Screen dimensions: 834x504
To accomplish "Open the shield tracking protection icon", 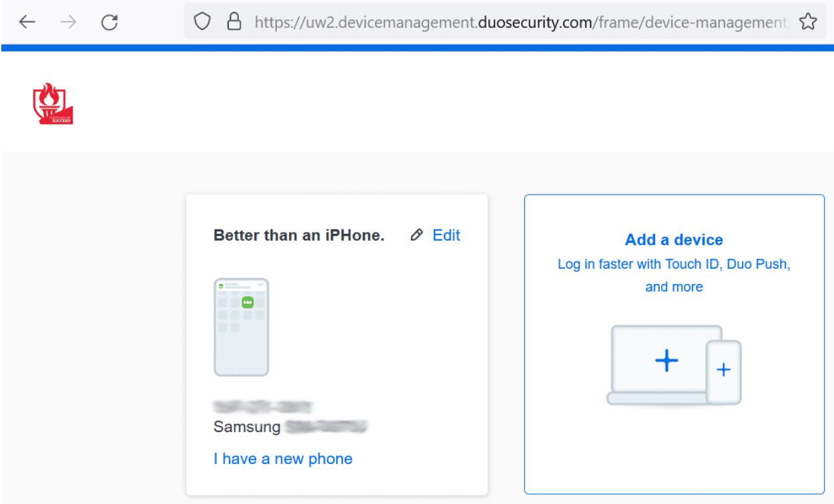I will pyautogui.click(x=202, y=22).
